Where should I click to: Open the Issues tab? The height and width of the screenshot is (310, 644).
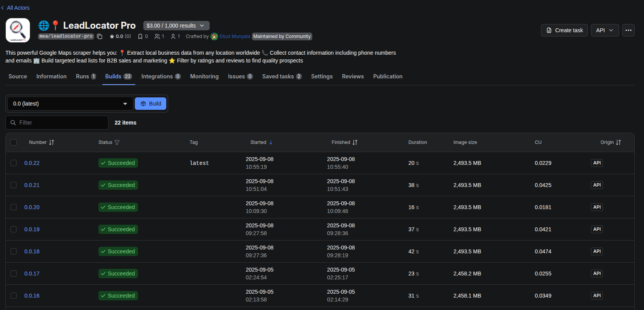click(240, 76)
